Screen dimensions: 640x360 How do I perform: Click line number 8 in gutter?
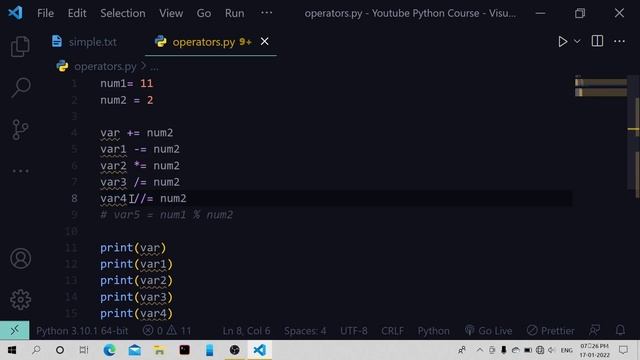pyautogui.click(x=74, y=198)
